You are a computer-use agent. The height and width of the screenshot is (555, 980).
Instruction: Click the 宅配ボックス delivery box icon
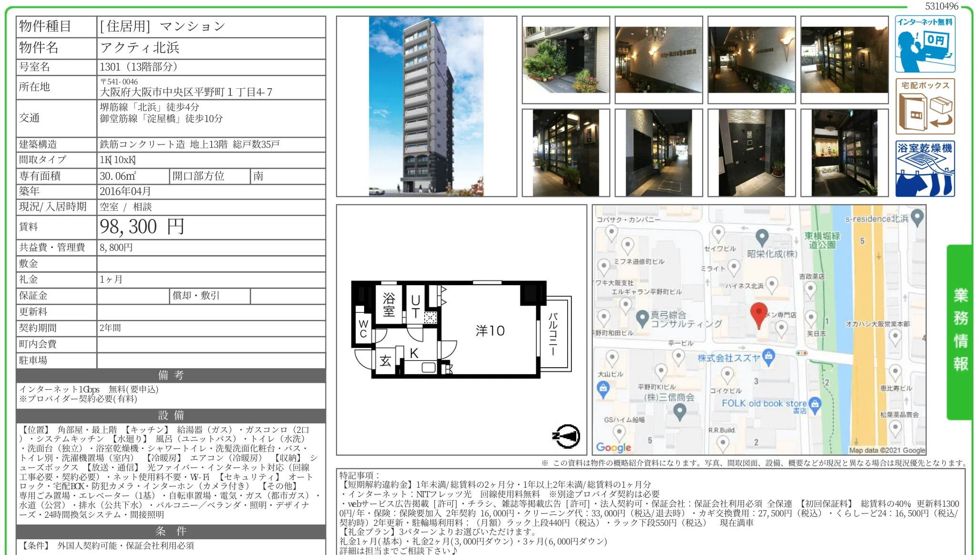tap(925, 106)
